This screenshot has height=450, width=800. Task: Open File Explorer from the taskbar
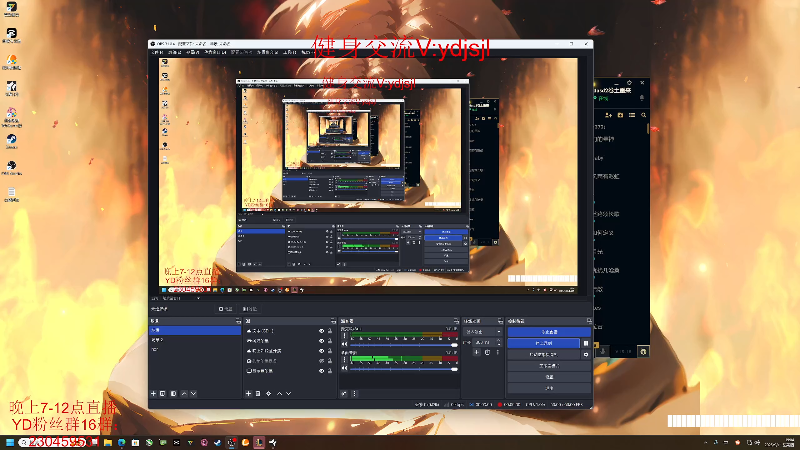(108, 442)
